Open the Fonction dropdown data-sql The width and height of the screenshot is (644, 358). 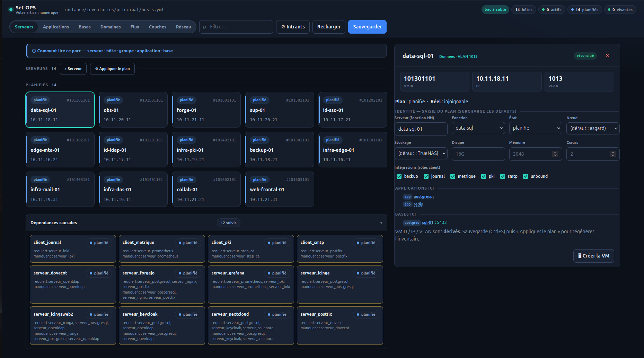(478, 128)
